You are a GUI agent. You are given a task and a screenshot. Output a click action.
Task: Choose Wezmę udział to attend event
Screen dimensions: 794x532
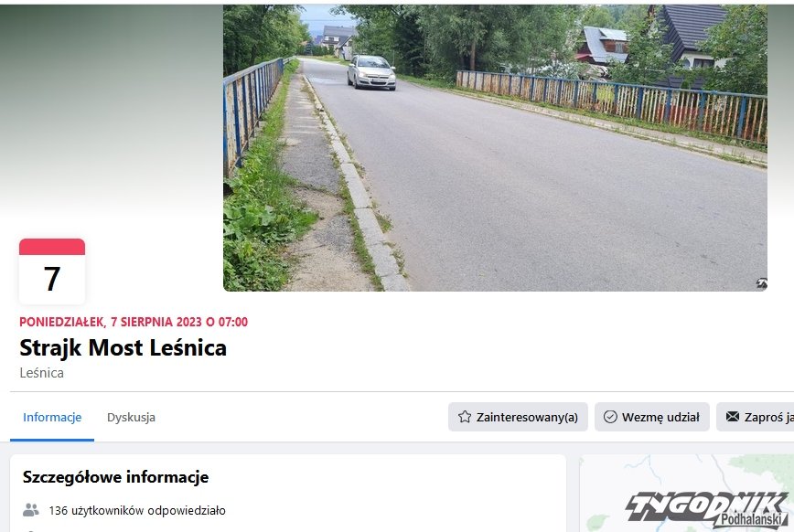coord(651,417)
